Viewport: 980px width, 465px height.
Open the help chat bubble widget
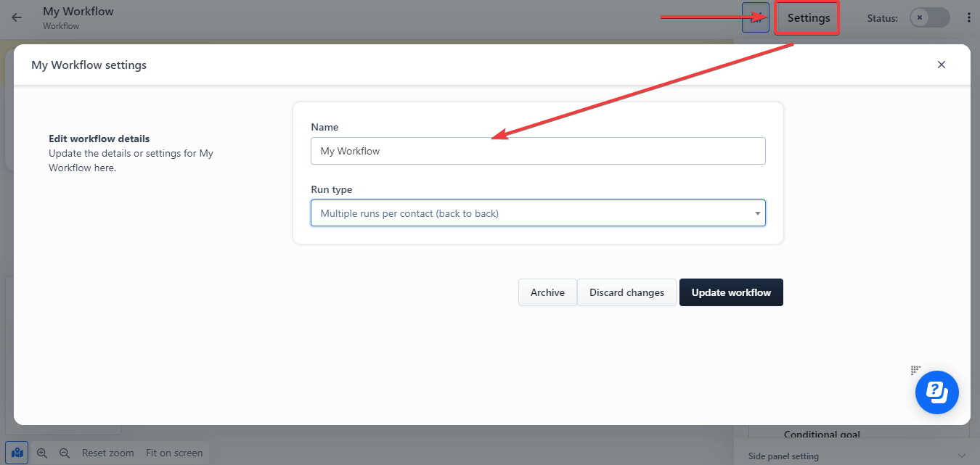tap(936, 392)
